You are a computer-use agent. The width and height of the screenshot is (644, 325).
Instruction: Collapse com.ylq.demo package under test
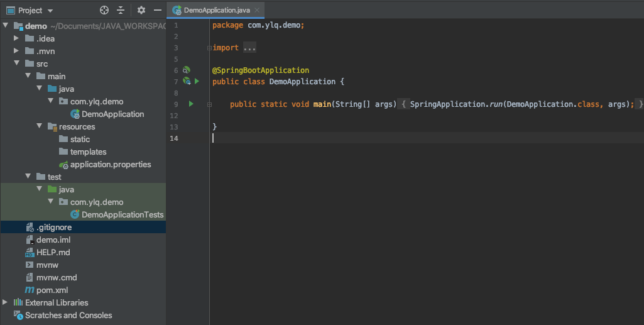50,202
